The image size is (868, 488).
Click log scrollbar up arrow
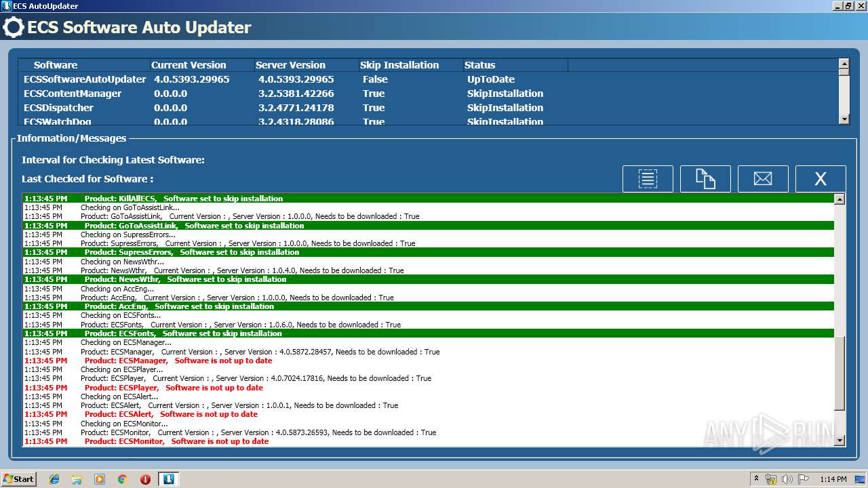tap(840, 199)
